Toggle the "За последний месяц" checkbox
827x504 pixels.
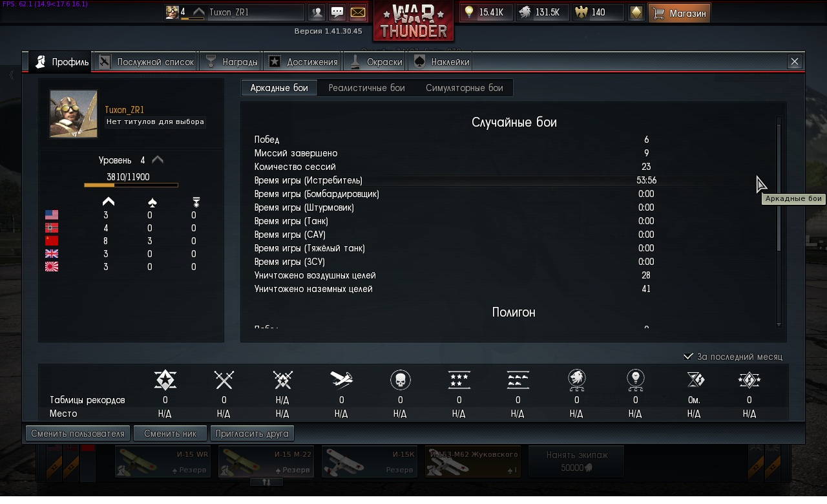tap(689, 357)
